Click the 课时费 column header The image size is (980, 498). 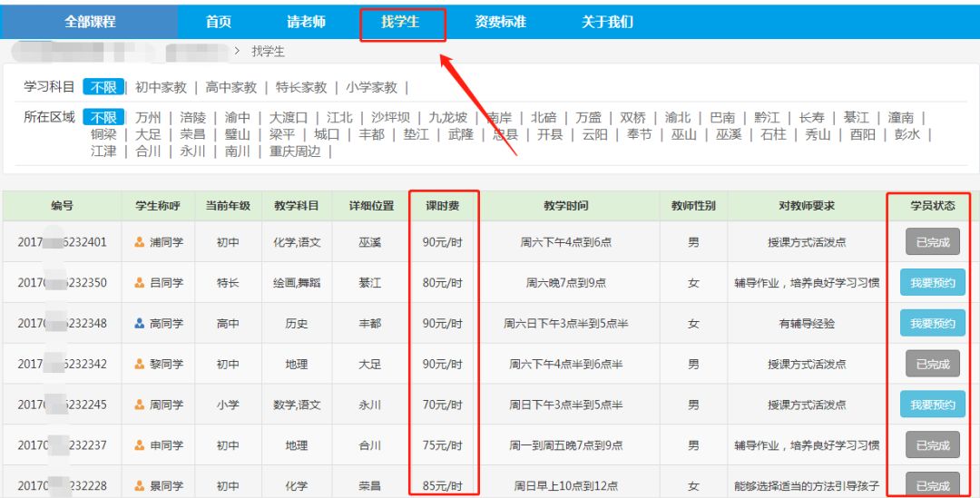(x=443, y=206)
